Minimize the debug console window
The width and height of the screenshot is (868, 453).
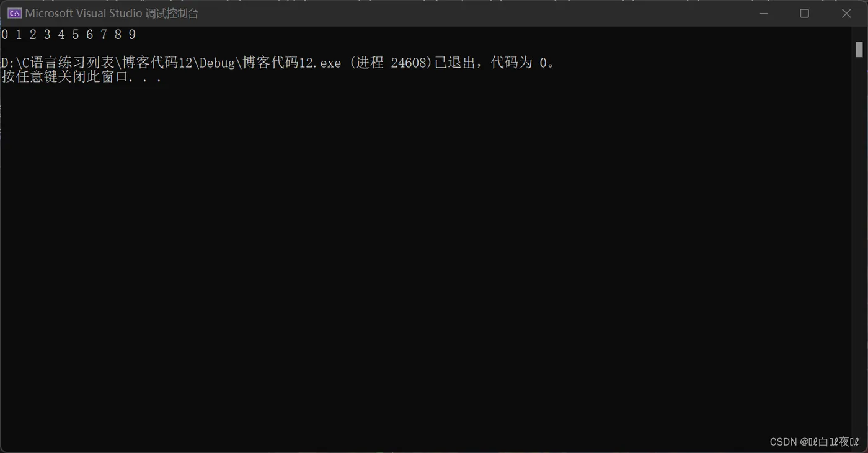763,13
